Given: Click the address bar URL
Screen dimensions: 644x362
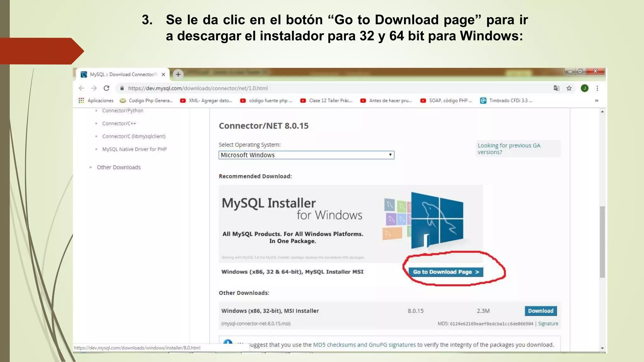Looking at the screenshot, I should pyautogui.click(x=198, y=88).
